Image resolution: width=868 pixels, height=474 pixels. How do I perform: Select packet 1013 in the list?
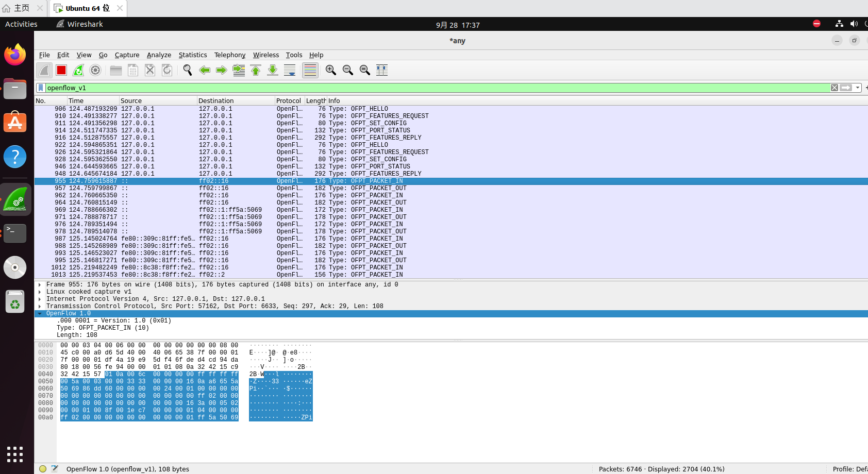coord(451,275)
